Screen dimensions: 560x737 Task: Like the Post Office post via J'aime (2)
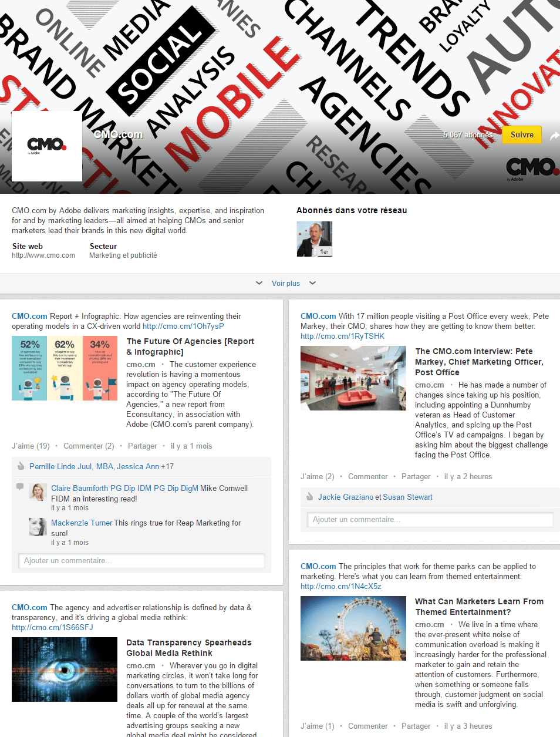click(317, 477)
